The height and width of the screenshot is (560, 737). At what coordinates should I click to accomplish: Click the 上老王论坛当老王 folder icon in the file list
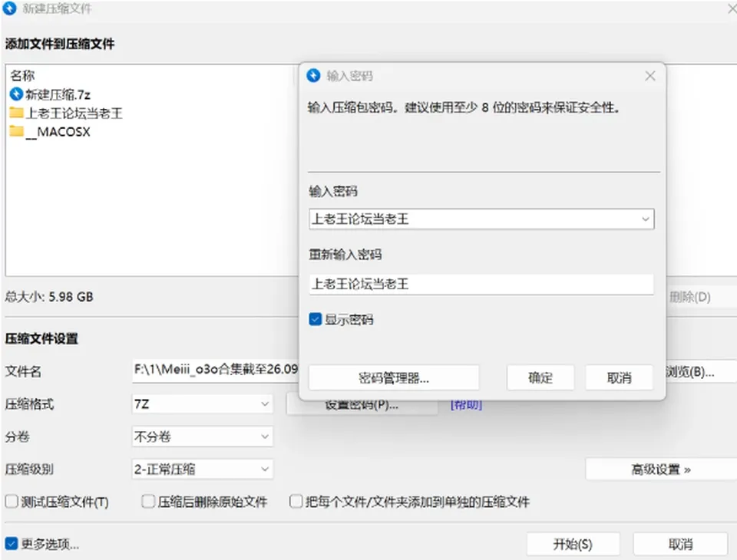click(x=16, y=113)
